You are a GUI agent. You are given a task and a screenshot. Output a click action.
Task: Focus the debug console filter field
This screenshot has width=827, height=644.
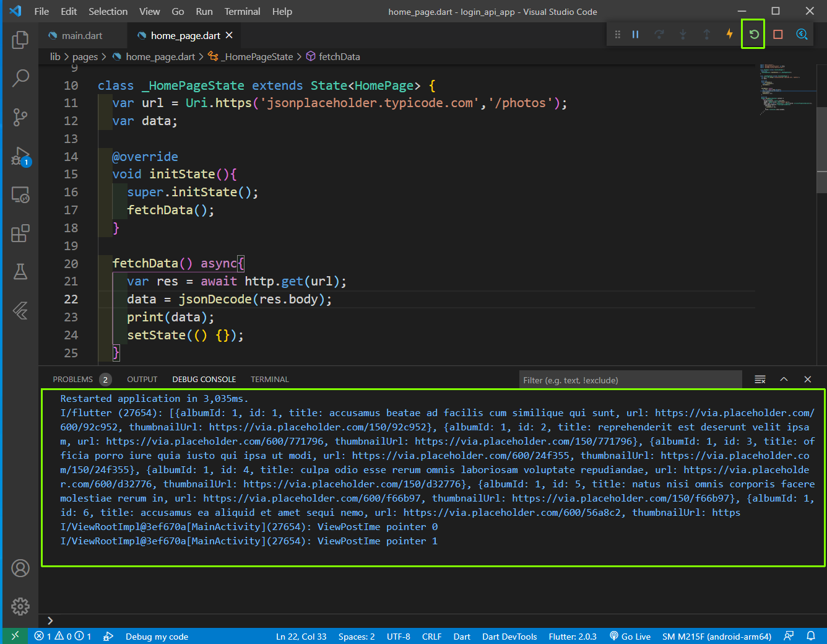pyautogui.click(x=630, y=380)
